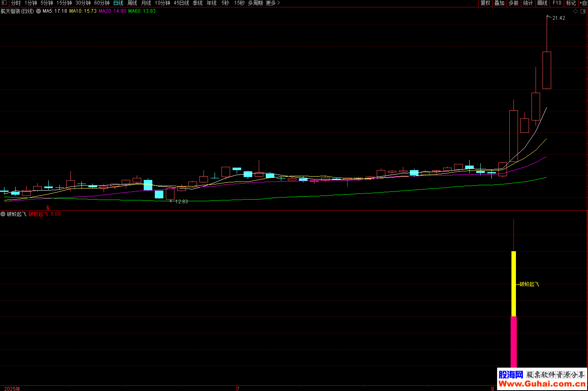This screenshot has height=391, width=588.
Task: Select the 15秒 period tab
Action: pos(239,3)
